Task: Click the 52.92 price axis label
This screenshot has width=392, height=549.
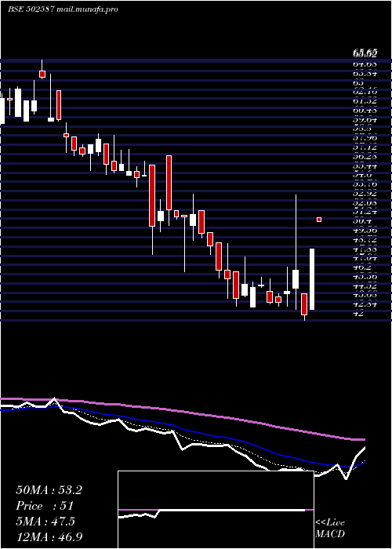Action: click(x=365, y=193)
